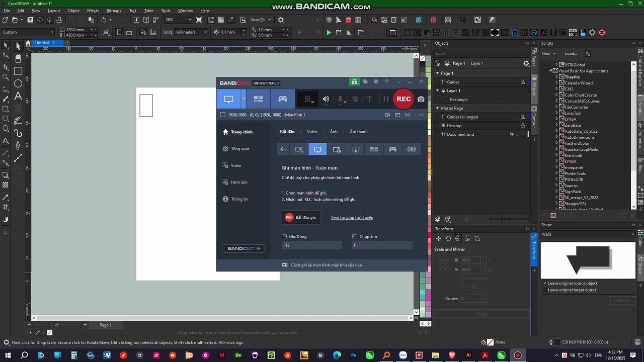The width and height of the screenshot is (644, 362).
Task: Click the Save icon in CorelDRAW toolbar
Action: click(x=30, y=20)
